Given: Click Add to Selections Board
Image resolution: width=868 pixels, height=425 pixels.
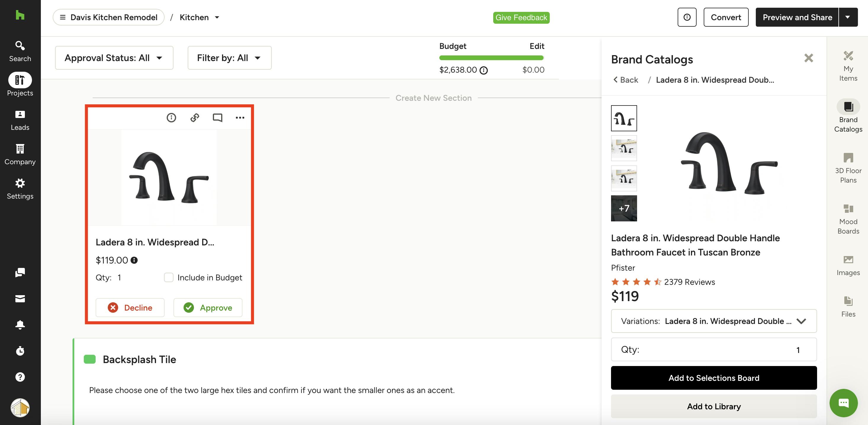Looking at the screenshot, I should click(714, 378).
